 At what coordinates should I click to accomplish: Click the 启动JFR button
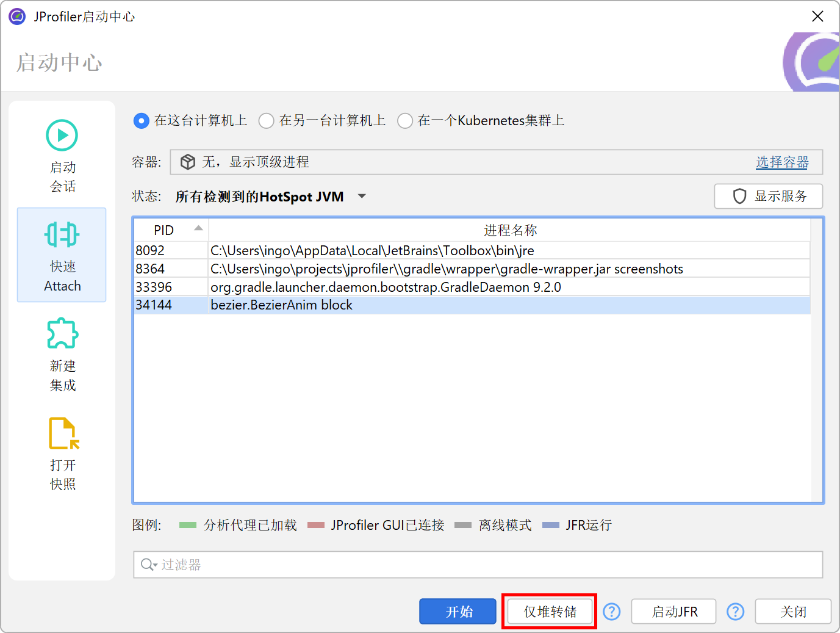(x=674, y=612)
